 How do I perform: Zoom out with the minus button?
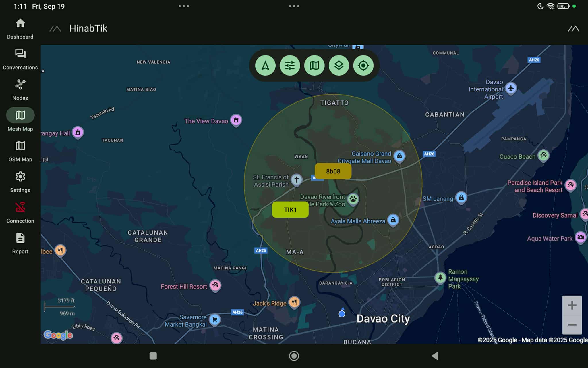pyautogui.click(x=572, y=325)
